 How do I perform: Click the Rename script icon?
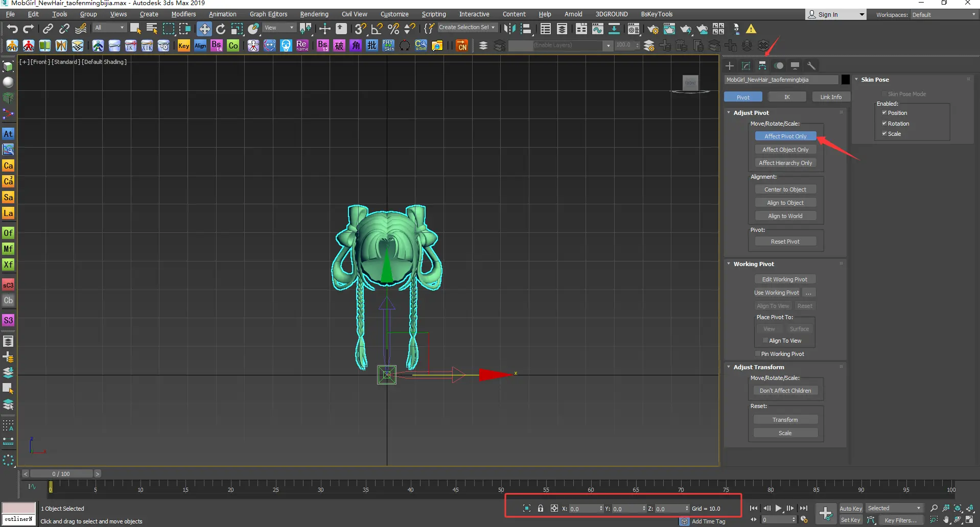pyautogui.click(x=302, y=45)
